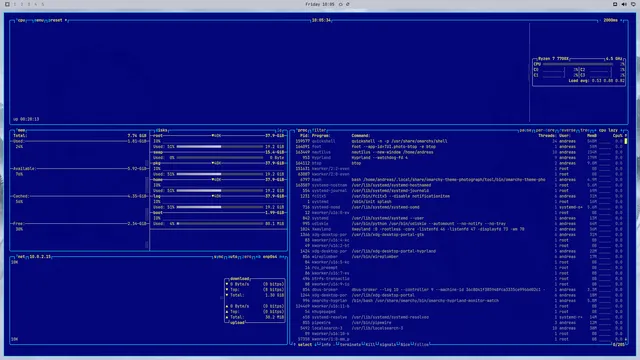Viewport: 640px width, 360px height.
Task: Click the proc box title
Action: pyautogui.click(x=302, y=130)
